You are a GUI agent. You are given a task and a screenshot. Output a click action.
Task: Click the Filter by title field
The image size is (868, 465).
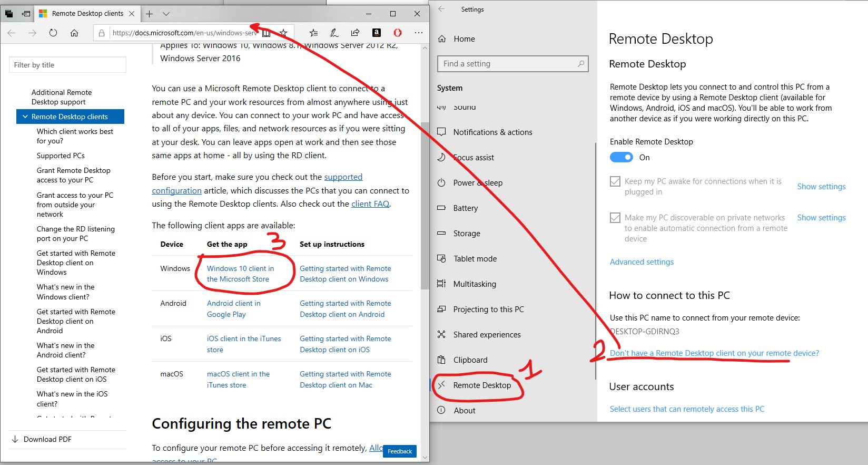[x=67, y=65]
